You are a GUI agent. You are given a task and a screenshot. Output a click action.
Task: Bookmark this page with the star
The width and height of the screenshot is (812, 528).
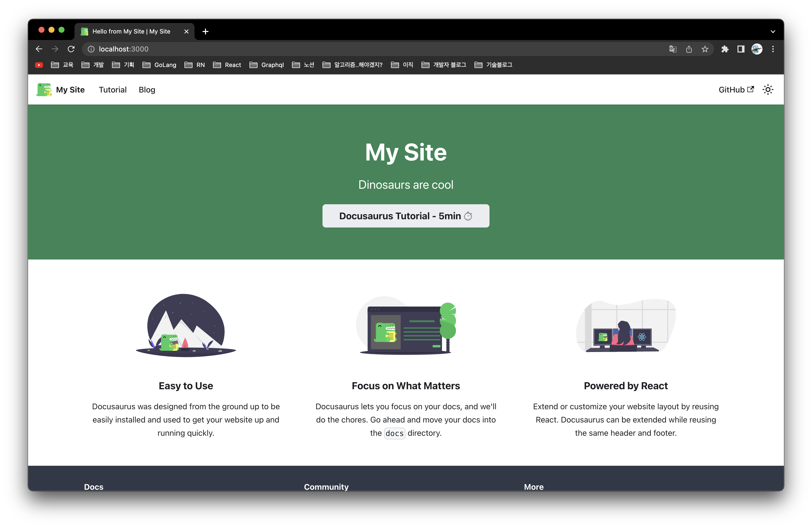[x=705, y=49]
